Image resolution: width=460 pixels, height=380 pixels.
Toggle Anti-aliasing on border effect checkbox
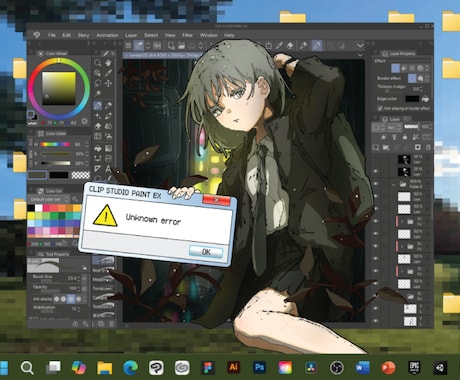(380, 108)
